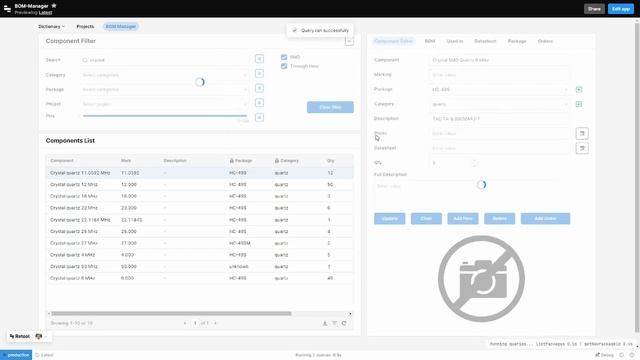Screen dimensions: 640x360
Task: Click the Add New button
Action: (463, 219)
